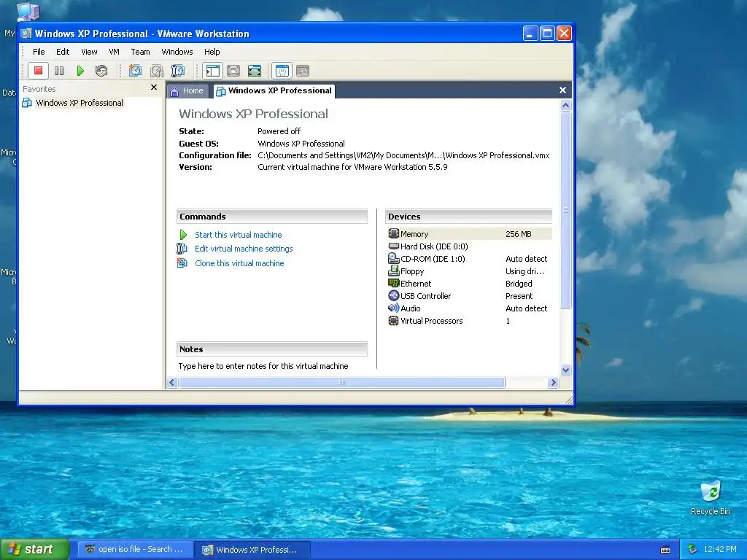Click the VMware taskbar button
747x560 pixels.
[x=253, y=550]
